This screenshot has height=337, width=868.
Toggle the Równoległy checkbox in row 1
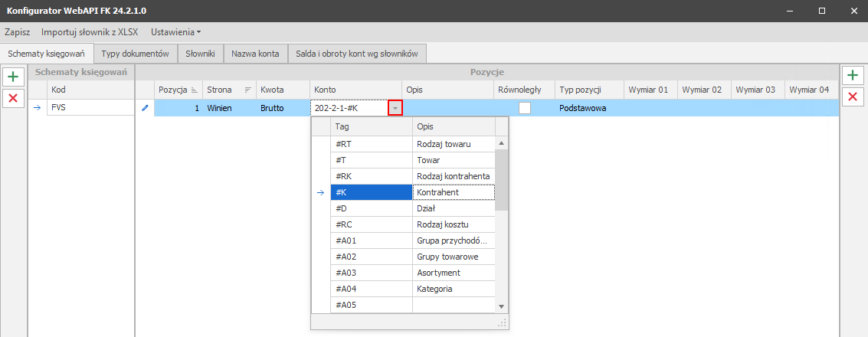point(524,108)
